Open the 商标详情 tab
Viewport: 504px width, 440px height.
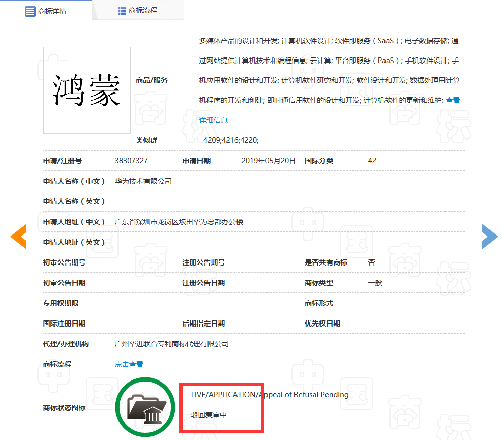(46, 11)
